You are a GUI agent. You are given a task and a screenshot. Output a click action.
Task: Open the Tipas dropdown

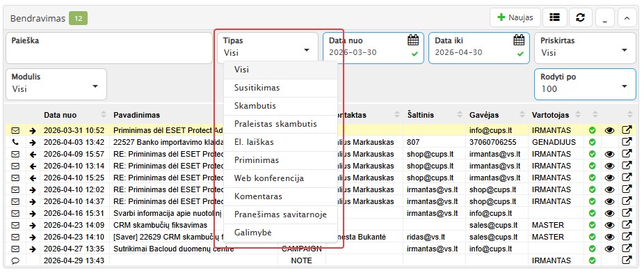point(267,47)
